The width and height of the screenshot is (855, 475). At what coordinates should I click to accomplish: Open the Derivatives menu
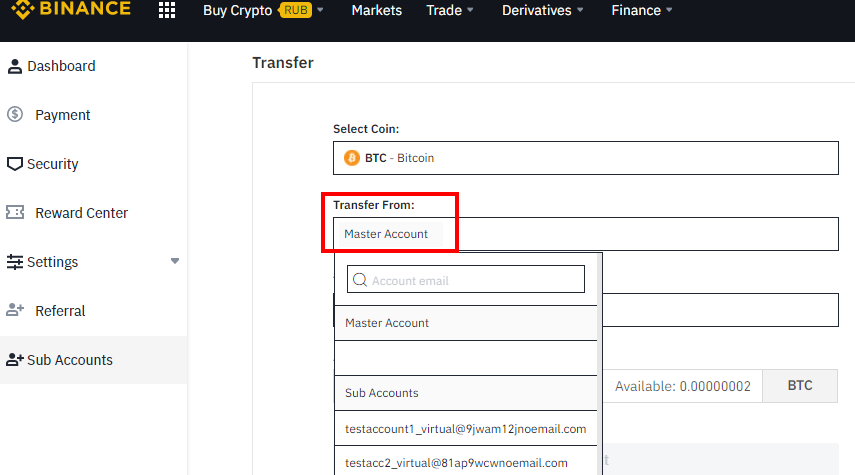point(537,10)
